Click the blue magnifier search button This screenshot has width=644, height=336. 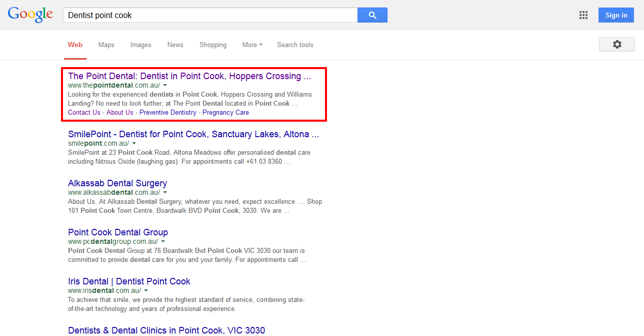[x=372, y=15]
